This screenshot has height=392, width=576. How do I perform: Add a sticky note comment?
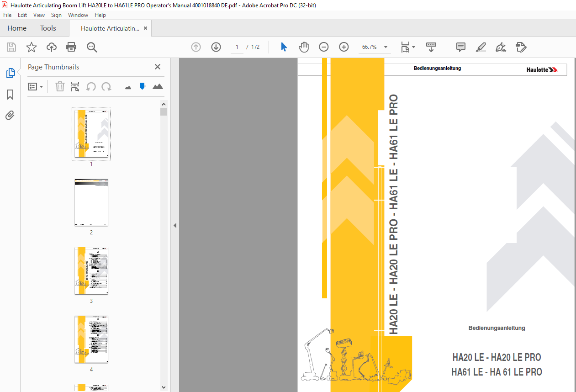tap(461, 47)
